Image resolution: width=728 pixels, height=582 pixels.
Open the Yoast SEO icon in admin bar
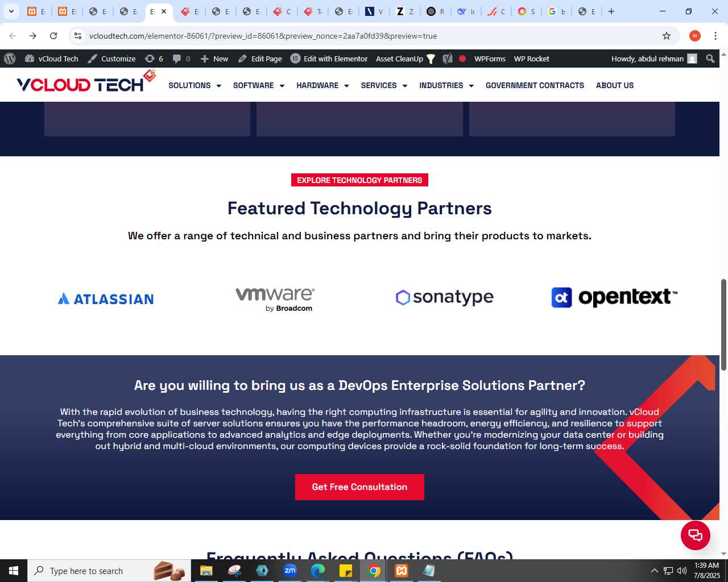(x=448, y=59)
